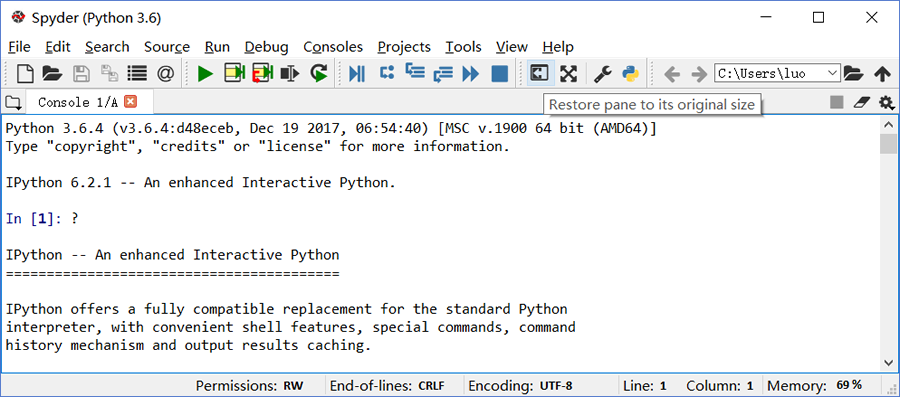Open the Help menu
Screen dimensions: 900x397
pyautogui.click(x=558, y=47)
